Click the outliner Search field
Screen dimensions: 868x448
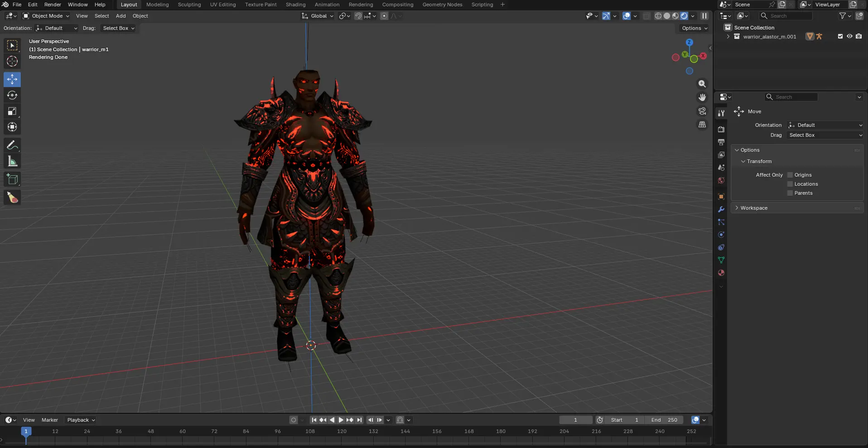786,16
